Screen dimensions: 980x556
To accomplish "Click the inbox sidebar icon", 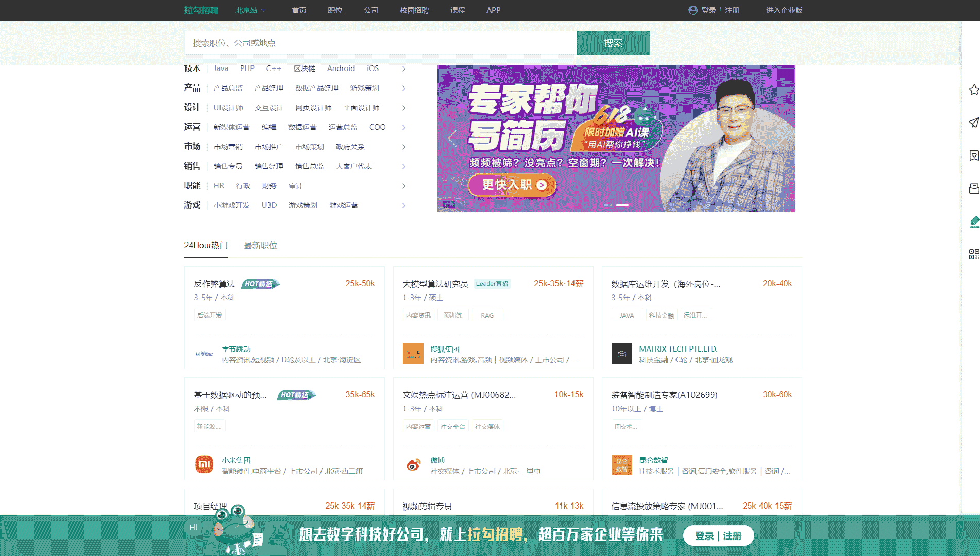I will click(x=974, y=188).
